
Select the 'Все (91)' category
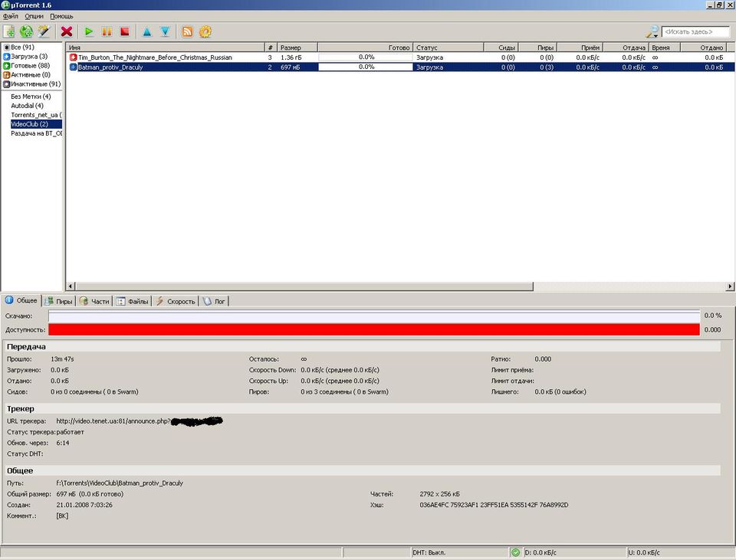point(22,47)
